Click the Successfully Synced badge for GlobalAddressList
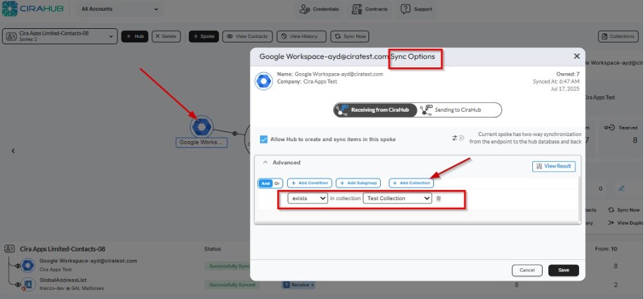 (232, 285)
